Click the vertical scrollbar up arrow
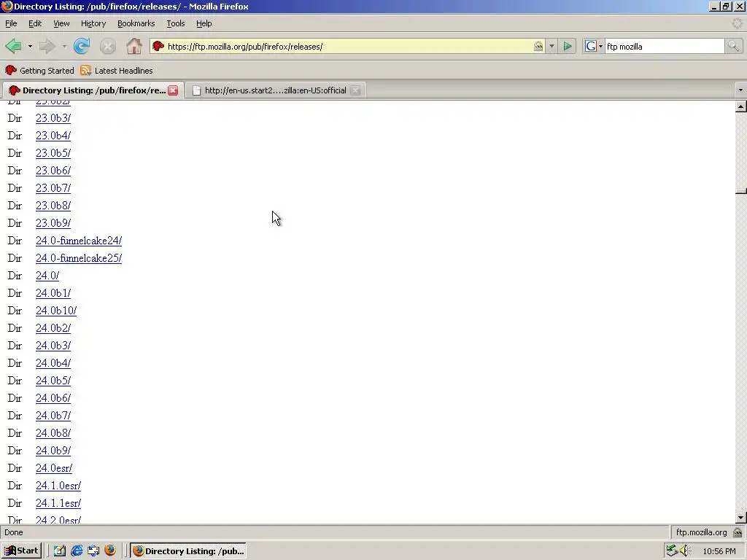Viewport: 747px width, 560px height. (740, 106)
